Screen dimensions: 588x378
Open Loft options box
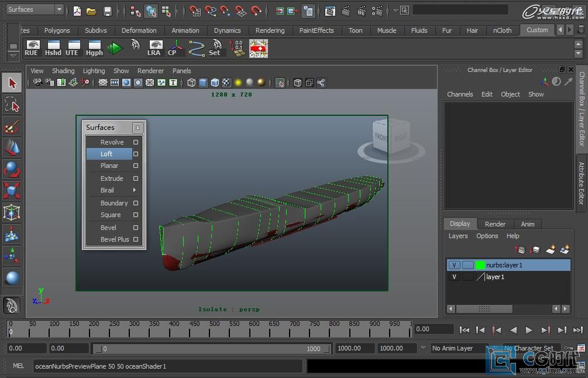136,154
